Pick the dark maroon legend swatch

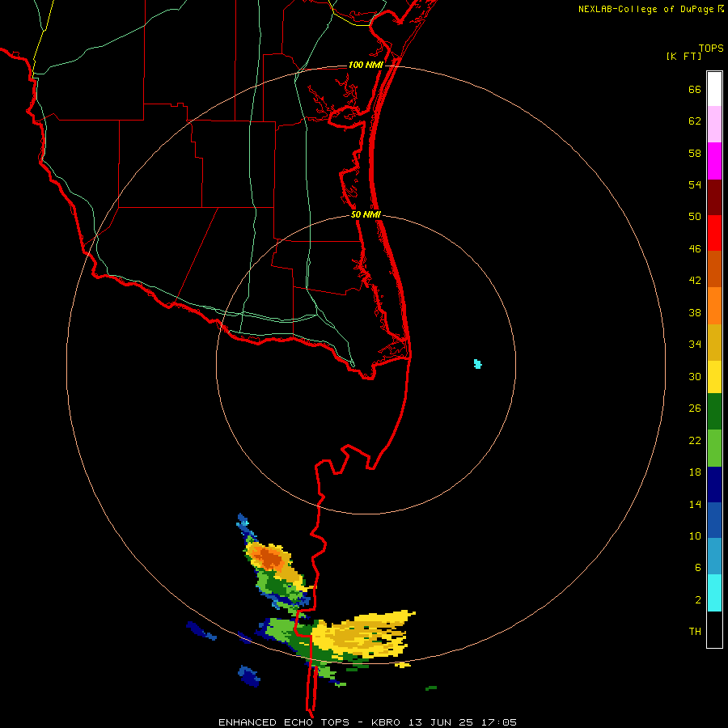coord(714,197)
